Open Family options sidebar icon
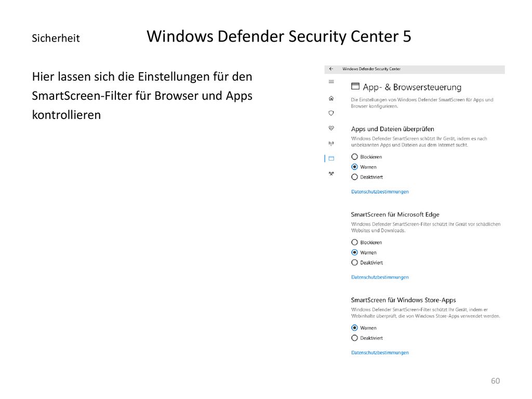The height and width of the screenshot is (399, 532). tap(331, 174)
